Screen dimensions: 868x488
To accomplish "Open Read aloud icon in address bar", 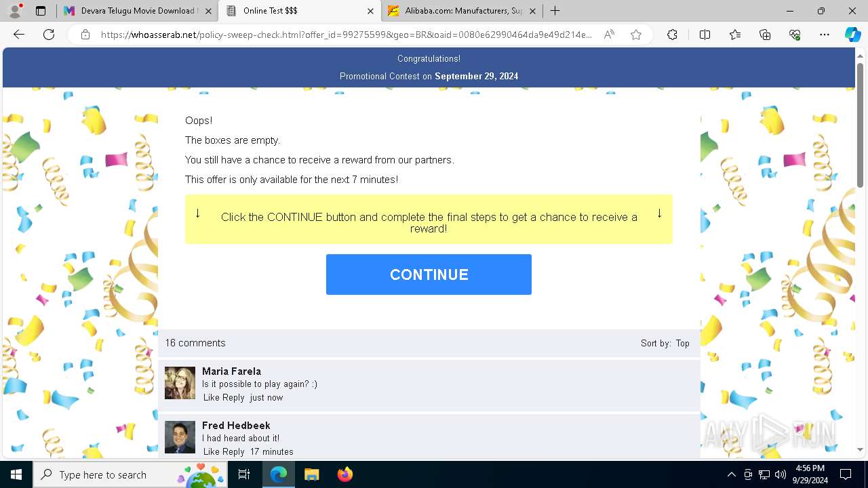I will tap(609, 35).
